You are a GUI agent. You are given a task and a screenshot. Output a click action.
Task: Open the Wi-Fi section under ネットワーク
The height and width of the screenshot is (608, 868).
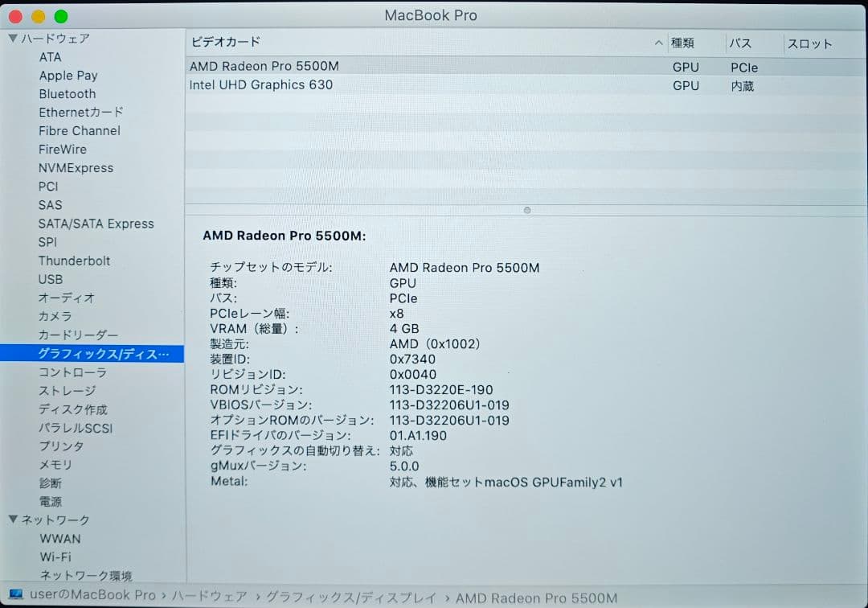coord(55,557)
